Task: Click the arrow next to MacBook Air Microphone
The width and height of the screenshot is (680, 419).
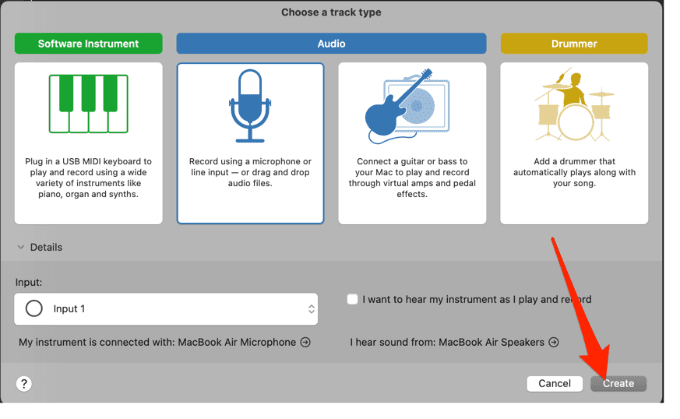Action: (x=305, y=342)
